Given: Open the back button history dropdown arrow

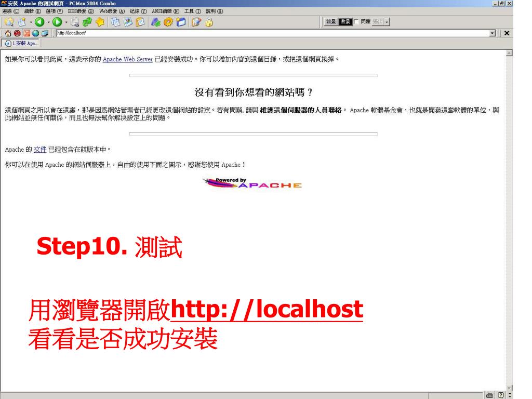Looking at the screenshot, I should 48,22.
